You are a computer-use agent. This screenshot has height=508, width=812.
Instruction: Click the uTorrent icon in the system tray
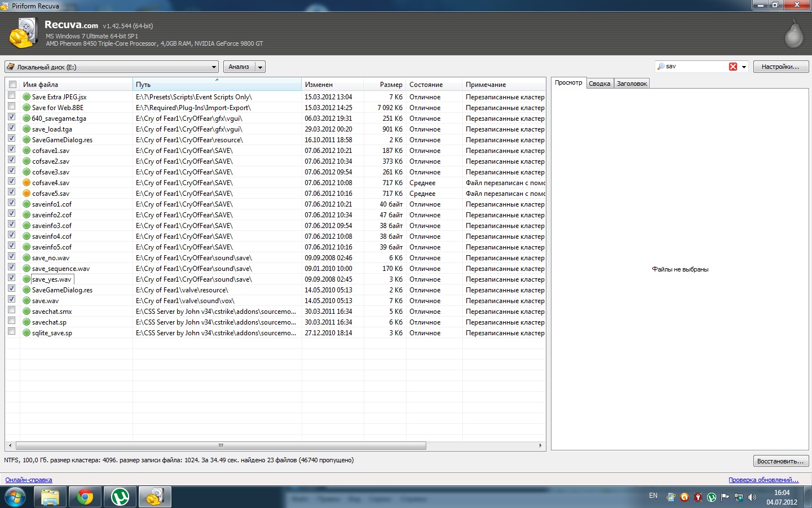click(x=712, y=497)
